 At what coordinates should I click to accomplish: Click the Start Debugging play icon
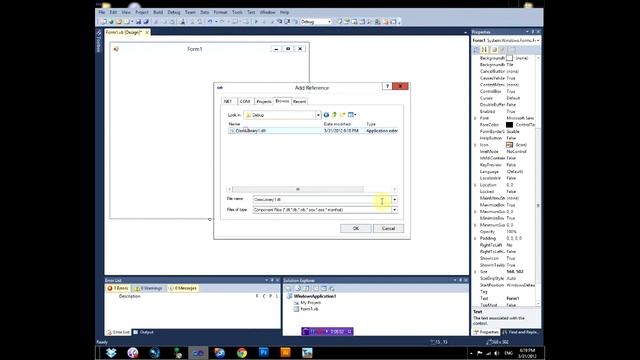pyautogui.click(x=256, y=22)
